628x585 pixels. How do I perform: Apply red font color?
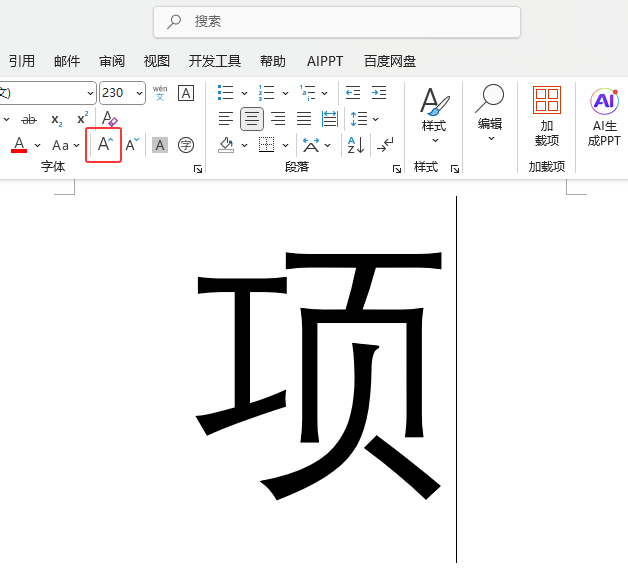coord(19,145)
